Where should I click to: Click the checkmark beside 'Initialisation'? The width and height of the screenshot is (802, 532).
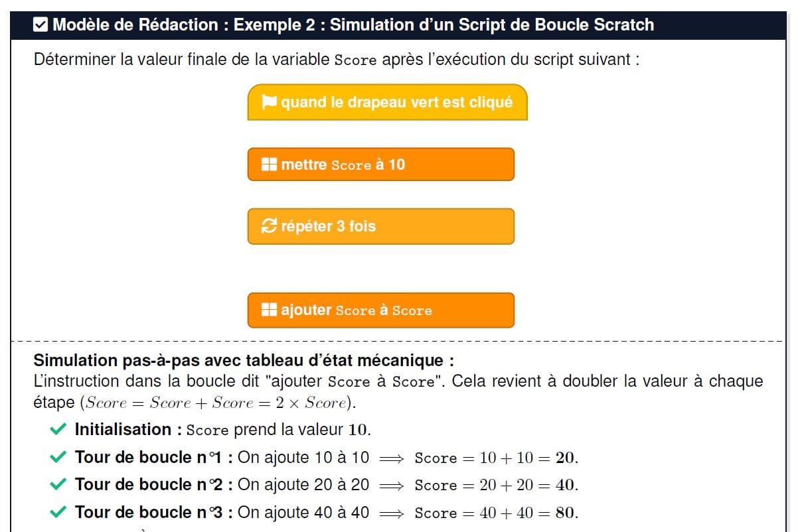[x=58, y=429]
